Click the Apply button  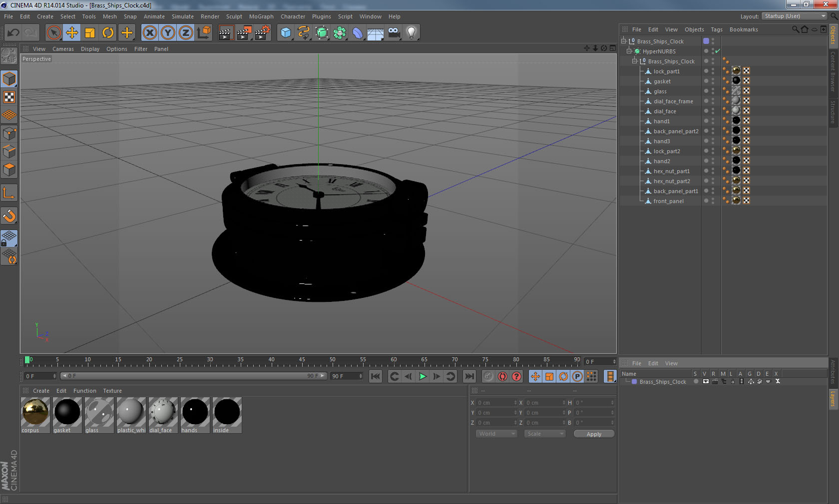[594, 434]
